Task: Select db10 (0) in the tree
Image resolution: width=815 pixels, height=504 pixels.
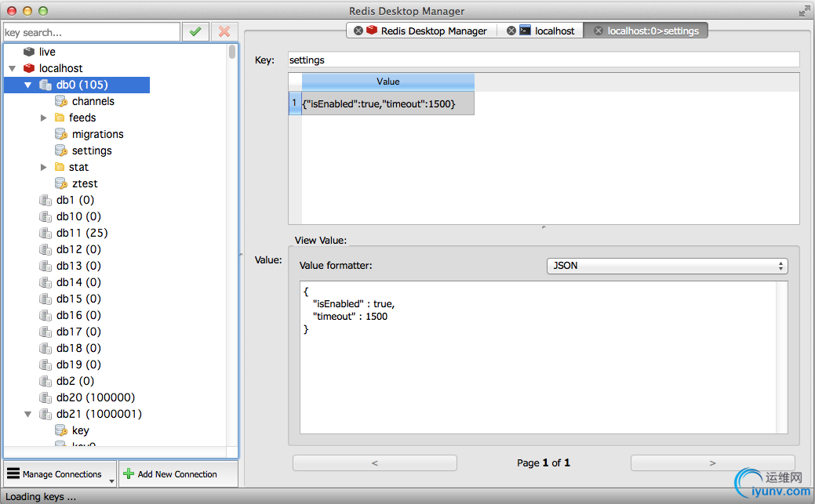Action: (78, 216)
